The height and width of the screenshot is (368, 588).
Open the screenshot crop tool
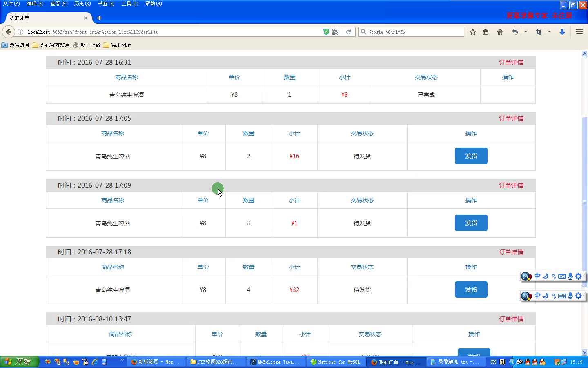click(539, 32)
